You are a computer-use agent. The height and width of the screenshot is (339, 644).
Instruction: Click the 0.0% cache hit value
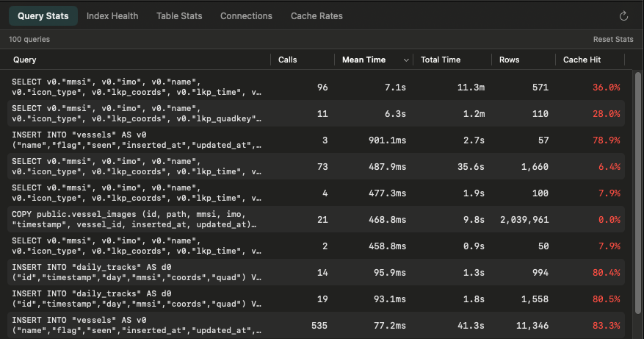[x=609, y=220]
